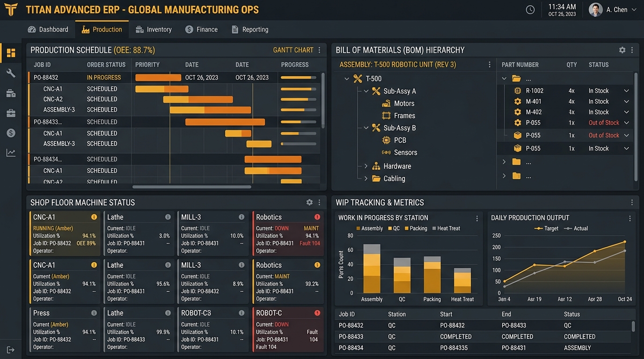The width and height of the screenshot is (644, 359).
Task: Click the info icon on the ROBOT-C3 card
Action: coord(241,313)
